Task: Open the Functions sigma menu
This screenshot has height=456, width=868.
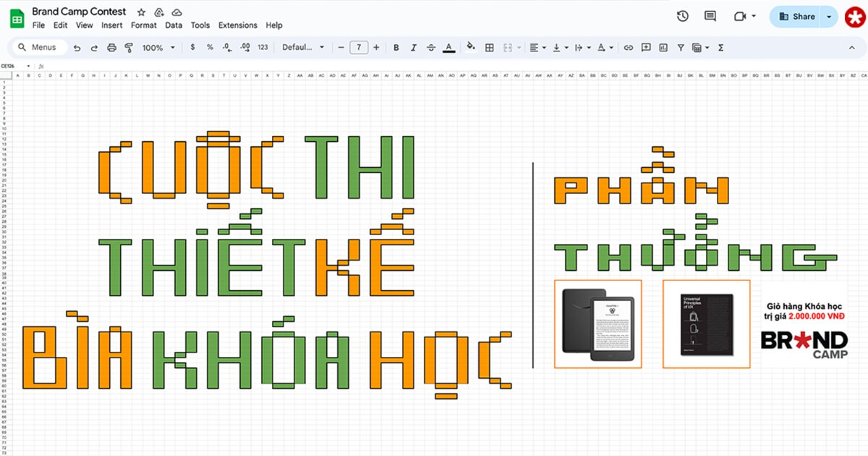Action: 720,48
